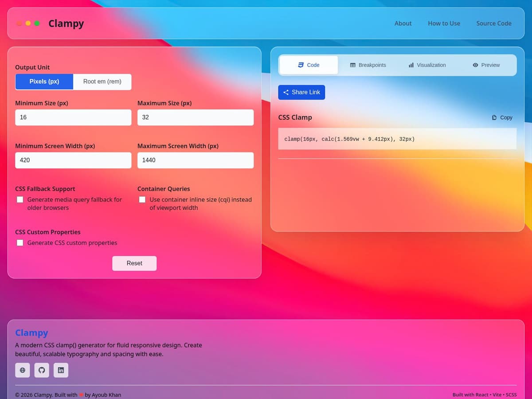Image resolution: width=532 pixels, height=399 pixels.
Task: Open the Source Code link
Action: coord(494,23)
